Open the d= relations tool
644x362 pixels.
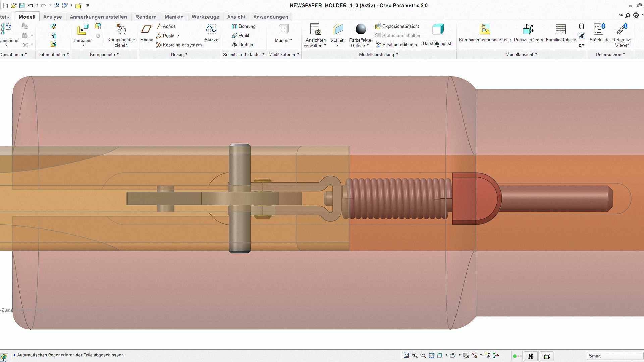(x=582, y=45)
